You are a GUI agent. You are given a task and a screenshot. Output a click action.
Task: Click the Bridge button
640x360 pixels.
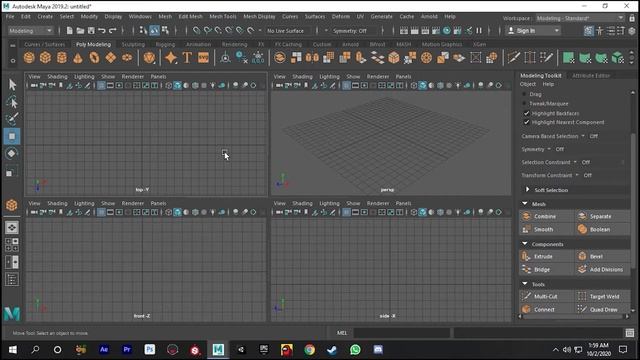[547, 269]
